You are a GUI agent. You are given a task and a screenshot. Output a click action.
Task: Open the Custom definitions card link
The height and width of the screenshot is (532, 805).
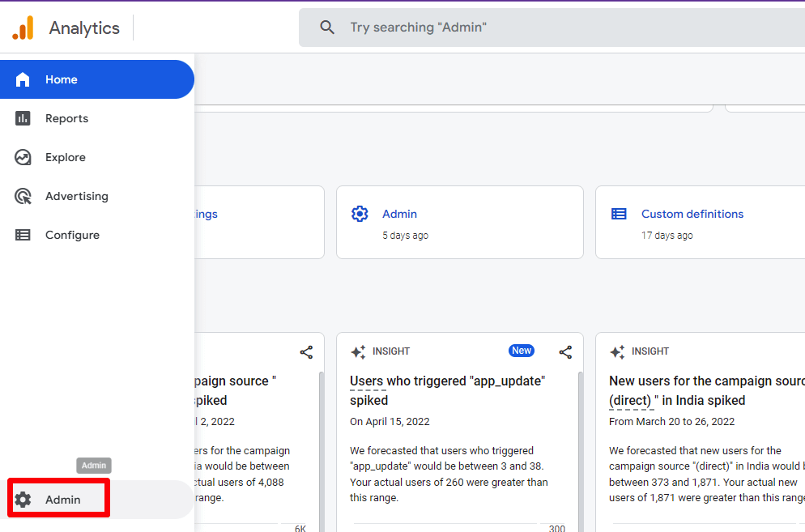pos(692,214)
